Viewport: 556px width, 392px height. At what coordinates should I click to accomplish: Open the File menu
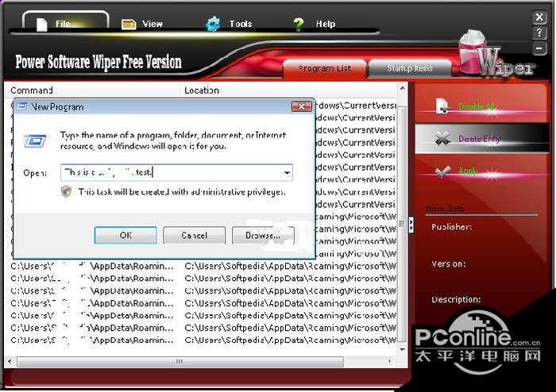click(66, 23)
